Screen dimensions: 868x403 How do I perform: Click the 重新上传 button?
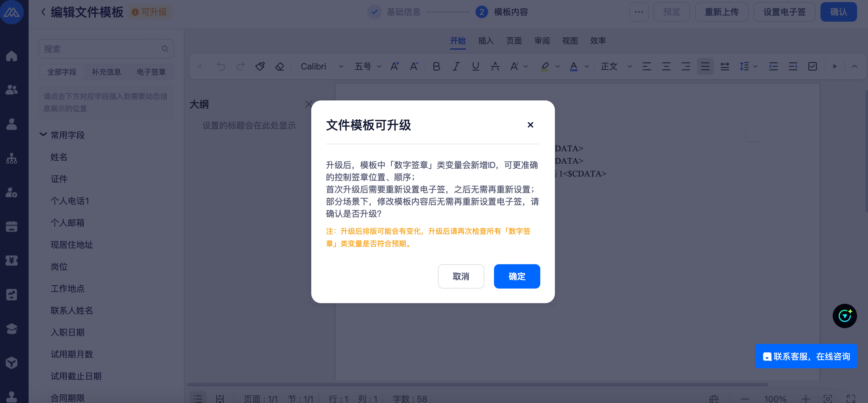click(x=722, y=12)
